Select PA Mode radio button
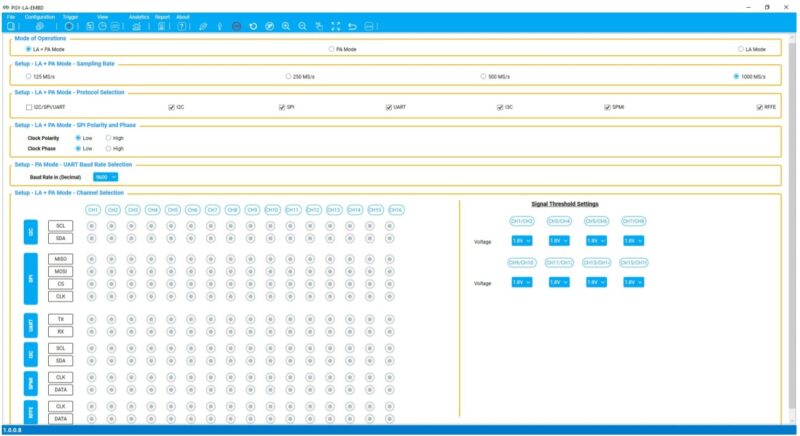This screenshot has width=800, height=436. (x=332, y=49)
